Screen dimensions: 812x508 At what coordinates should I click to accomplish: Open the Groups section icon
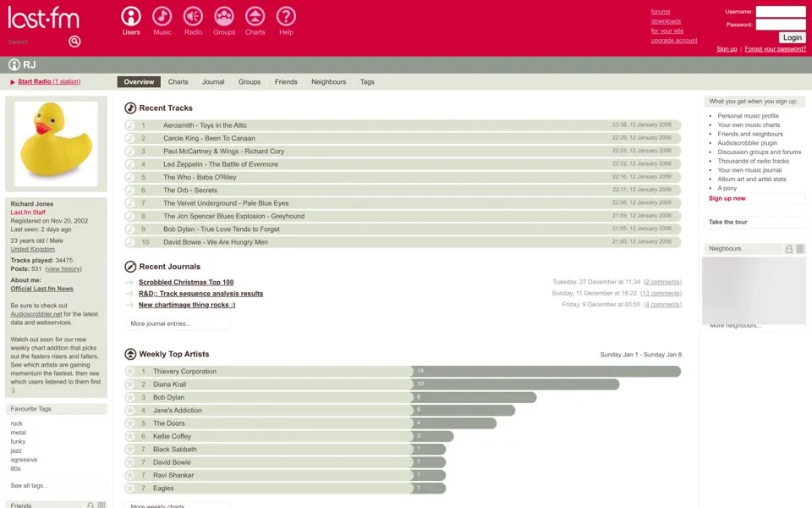click(224, 17)
